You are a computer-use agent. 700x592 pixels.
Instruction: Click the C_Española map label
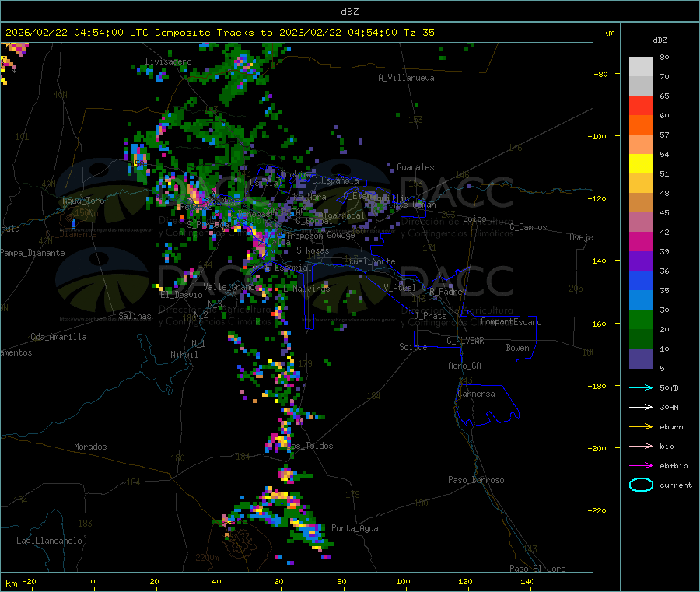click(x=335, y=180)
